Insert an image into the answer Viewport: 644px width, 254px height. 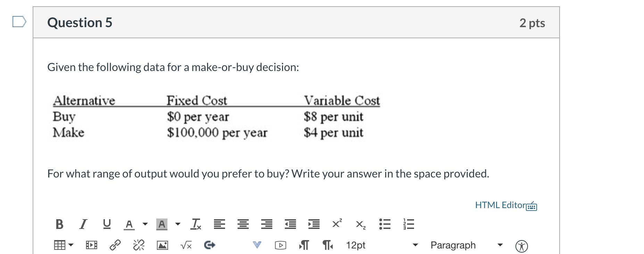162,245
